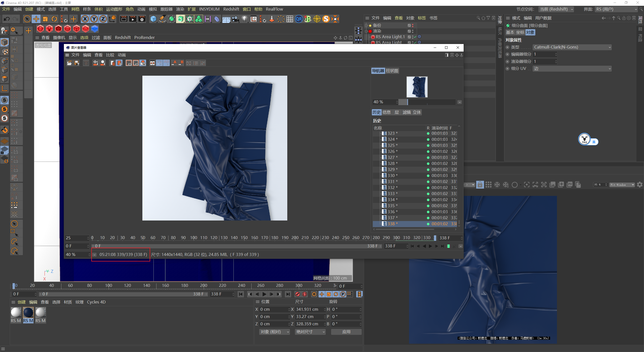Viewport: 644px width, 352px height.
Task: Open the Redshift menu in menu bar
Action: pos(231,9)
